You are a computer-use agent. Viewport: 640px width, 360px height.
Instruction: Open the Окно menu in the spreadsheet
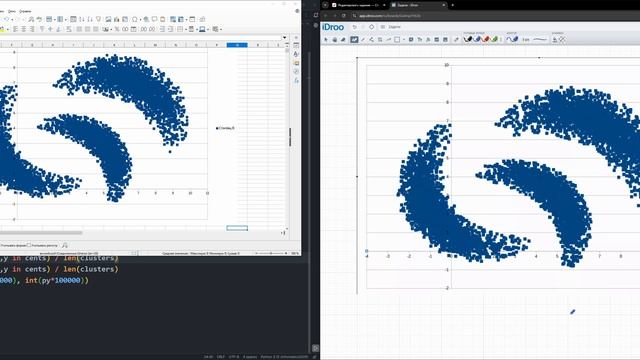(12, 11)
